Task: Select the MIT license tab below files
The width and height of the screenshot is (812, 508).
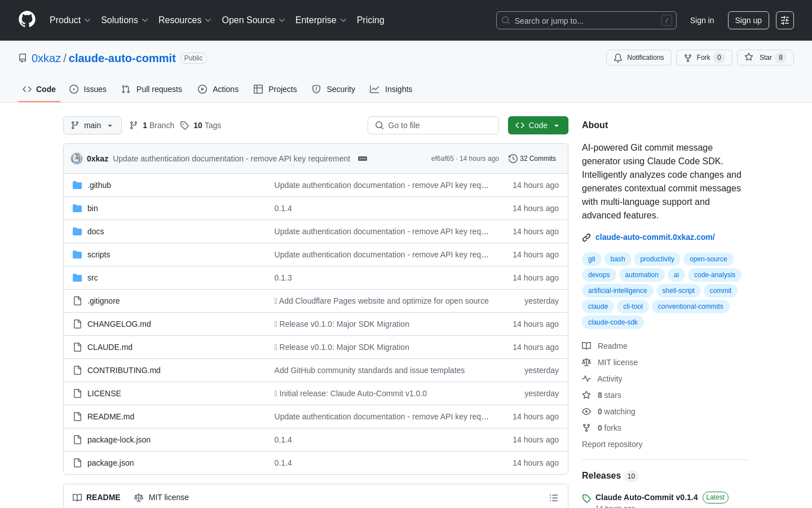Action: click(x=162, y=497)
